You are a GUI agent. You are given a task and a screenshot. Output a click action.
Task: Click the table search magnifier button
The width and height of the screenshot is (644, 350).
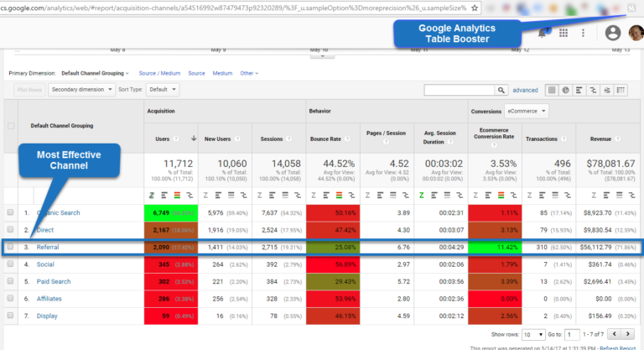click(501, 90)
